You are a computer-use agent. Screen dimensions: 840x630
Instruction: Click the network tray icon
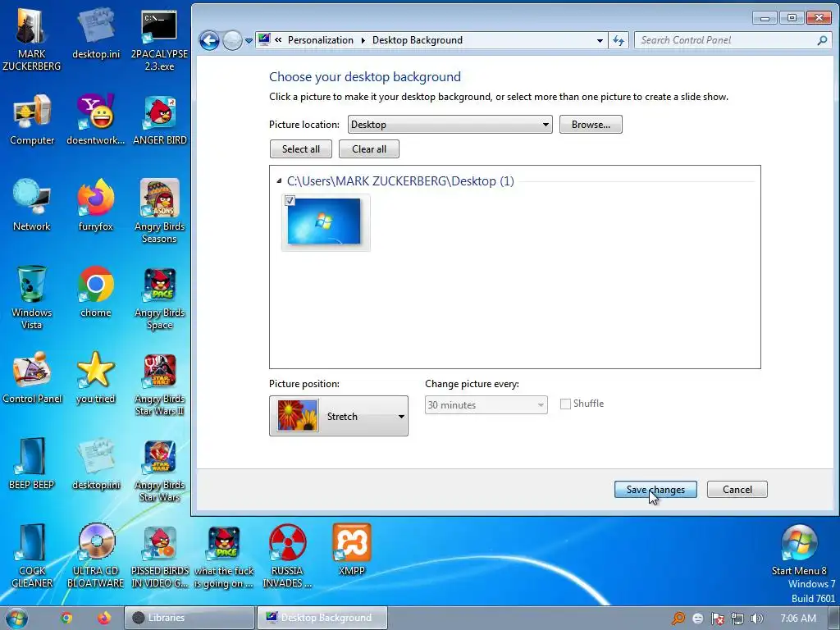(737, 619)
